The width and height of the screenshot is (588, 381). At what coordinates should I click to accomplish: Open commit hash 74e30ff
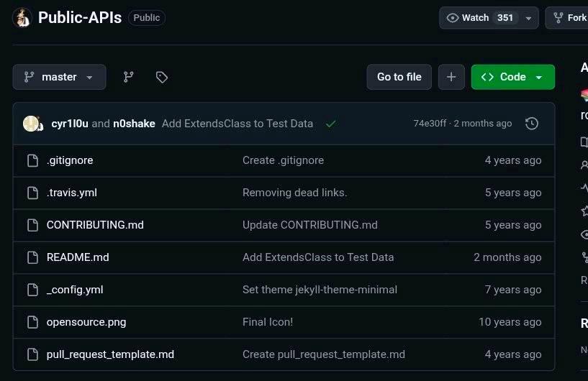coord(430,123)
